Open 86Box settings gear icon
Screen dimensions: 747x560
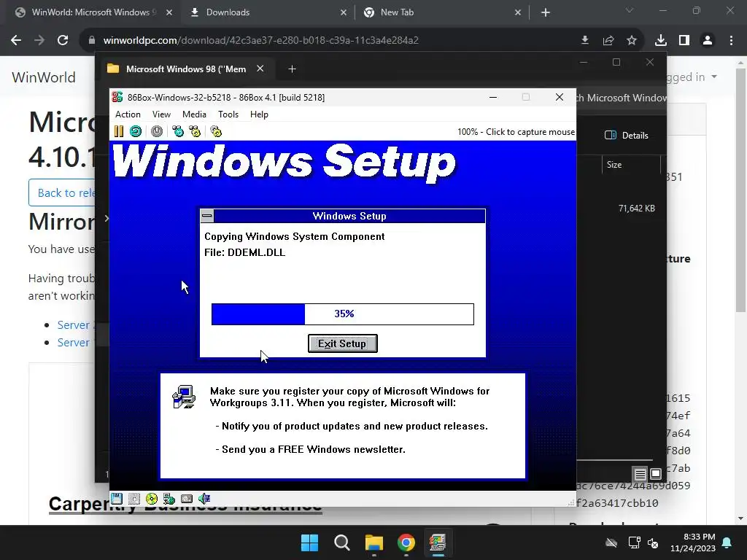pyautogui.click(x=216, y=131)
